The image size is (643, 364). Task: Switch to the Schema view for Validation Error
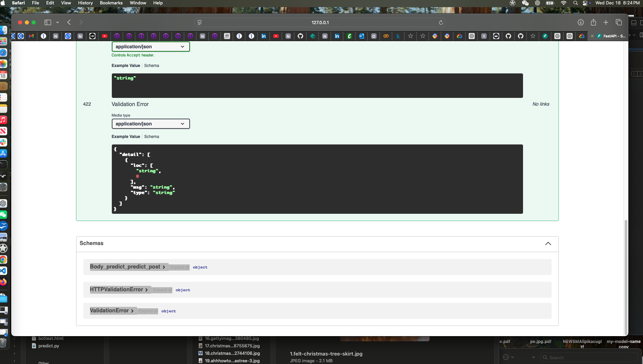[152, 137]
